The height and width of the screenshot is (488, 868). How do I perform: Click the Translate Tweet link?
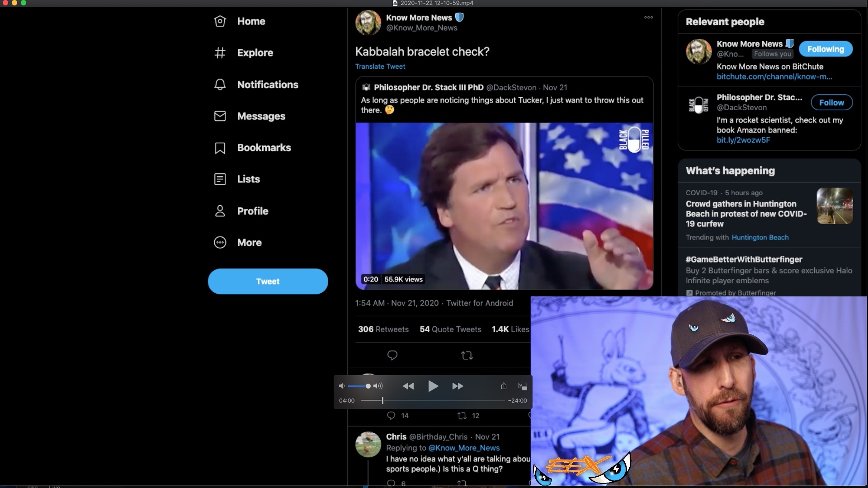380,66
